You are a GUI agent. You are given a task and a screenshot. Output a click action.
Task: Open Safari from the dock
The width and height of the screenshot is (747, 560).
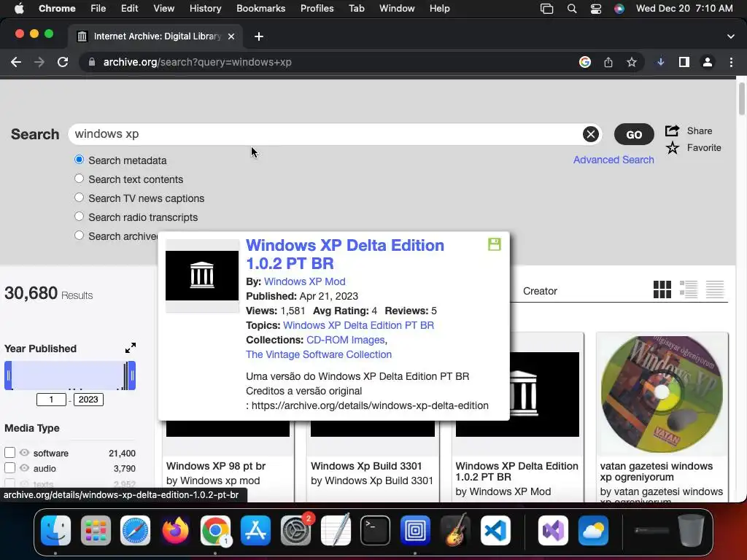(x=135, y=530)
